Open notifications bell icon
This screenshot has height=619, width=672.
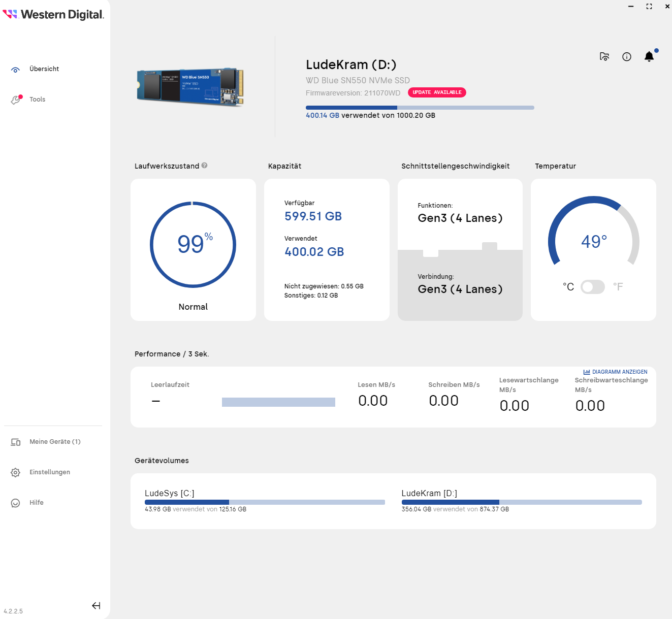(x=649, y=56)
